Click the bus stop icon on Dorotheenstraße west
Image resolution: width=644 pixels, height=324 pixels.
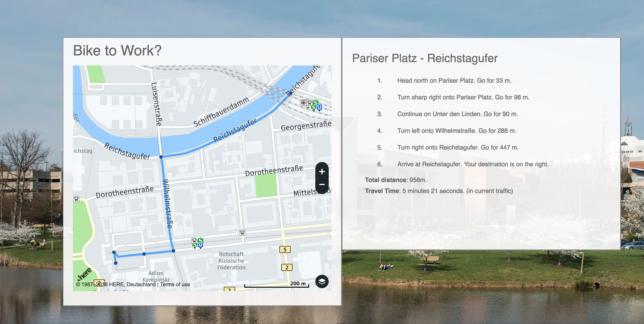76,199
